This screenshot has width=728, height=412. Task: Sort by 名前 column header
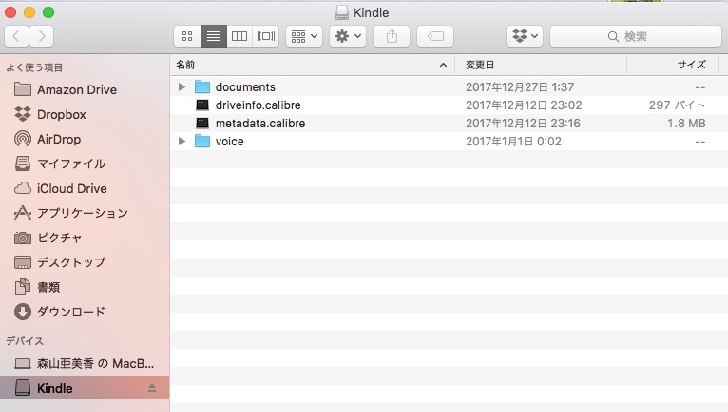[x=312, y=65]
